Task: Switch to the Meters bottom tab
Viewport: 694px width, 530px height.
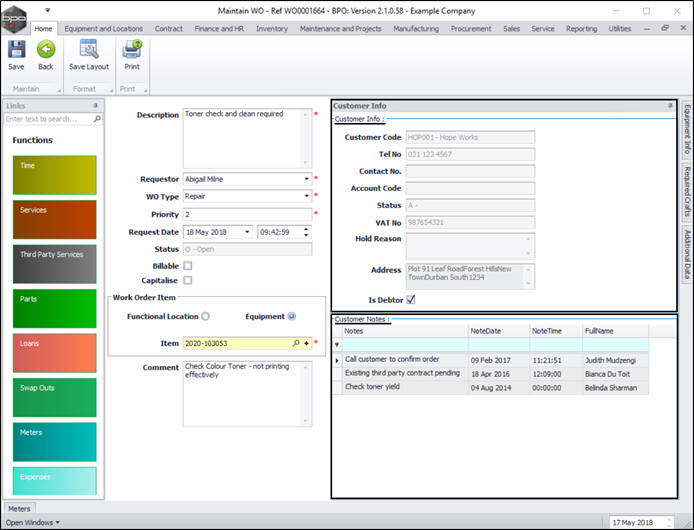Action: (x=19, y=509)
